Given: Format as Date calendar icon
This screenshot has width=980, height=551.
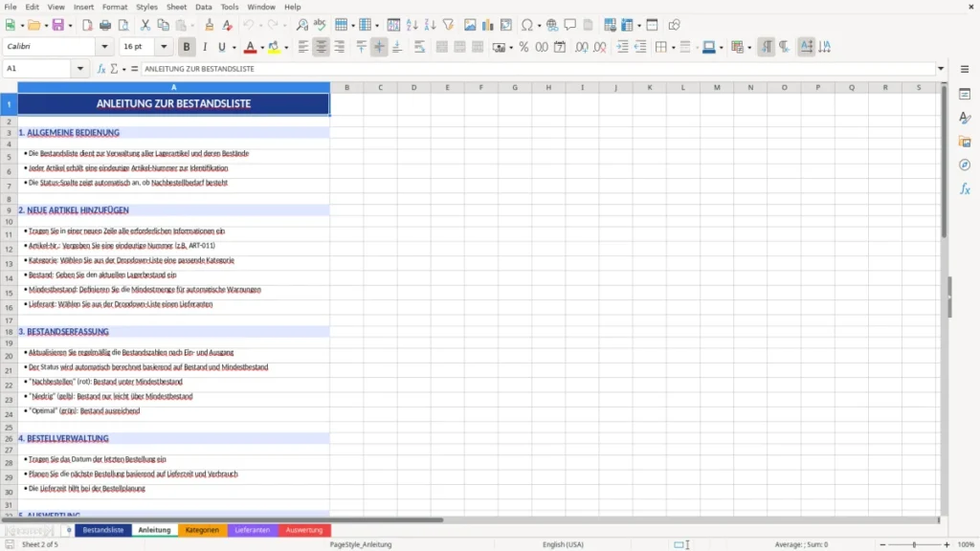Looking at the screenshot, I should coord(560,47).
